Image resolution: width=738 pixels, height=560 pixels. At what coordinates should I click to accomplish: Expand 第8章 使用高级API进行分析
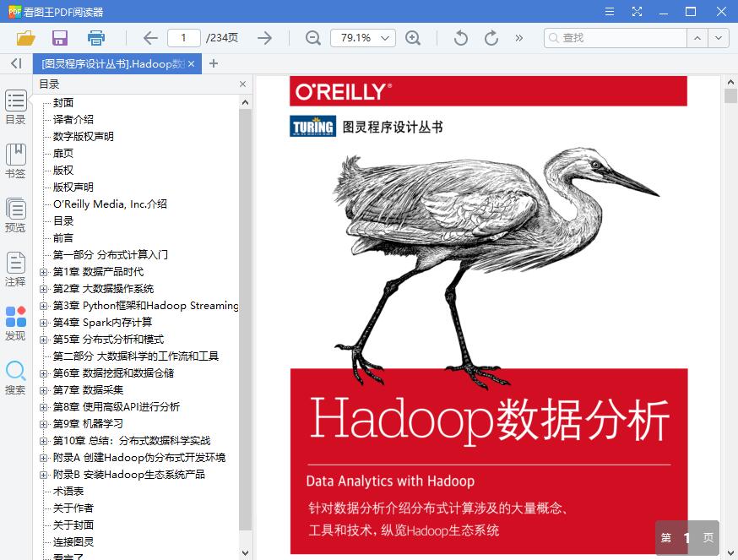pos(43,408)
